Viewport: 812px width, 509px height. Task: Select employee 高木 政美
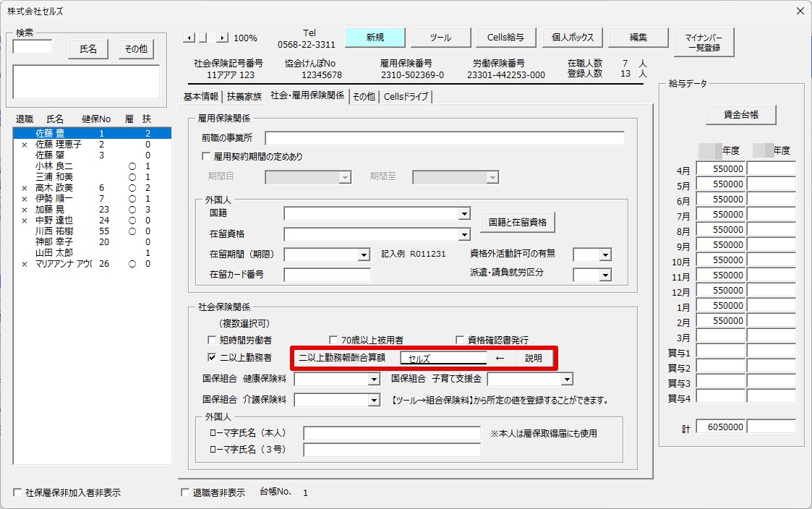[x=92, y=188]
